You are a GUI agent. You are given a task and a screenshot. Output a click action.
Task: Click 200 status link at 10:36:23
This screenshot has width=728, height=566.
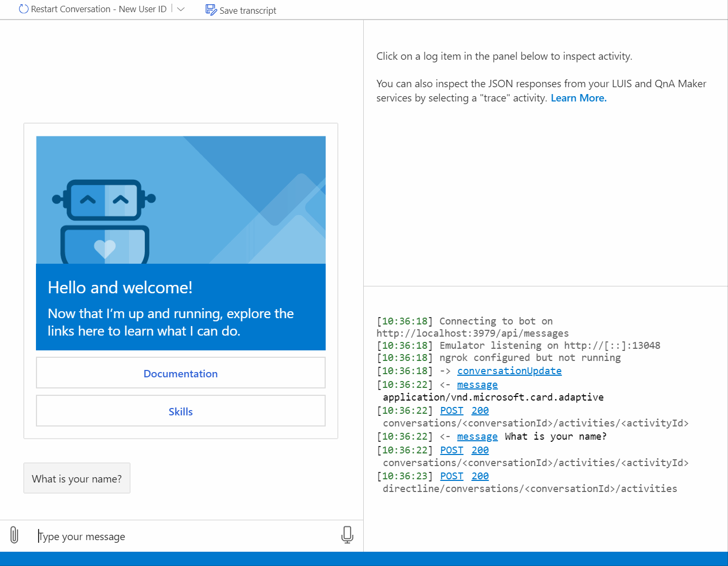[480, 476]
